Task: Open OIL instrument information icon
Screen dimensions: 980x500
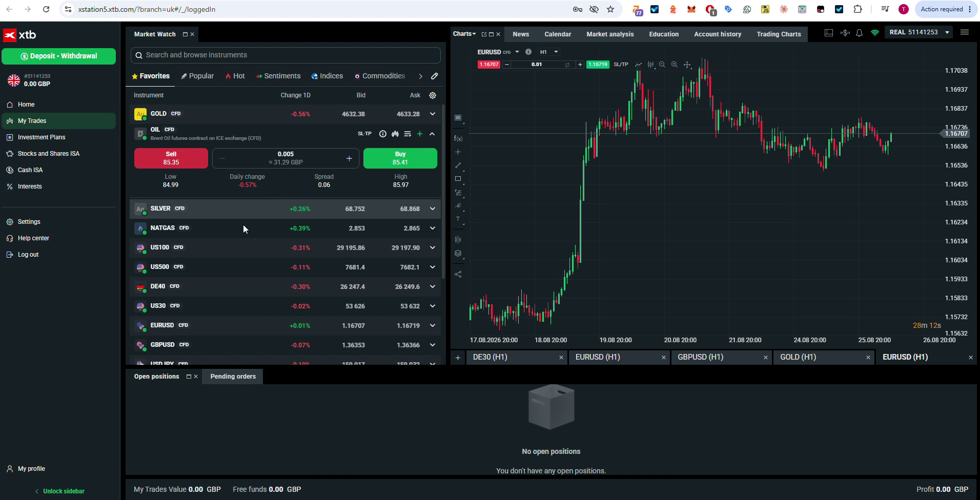Action: [383, 134]
